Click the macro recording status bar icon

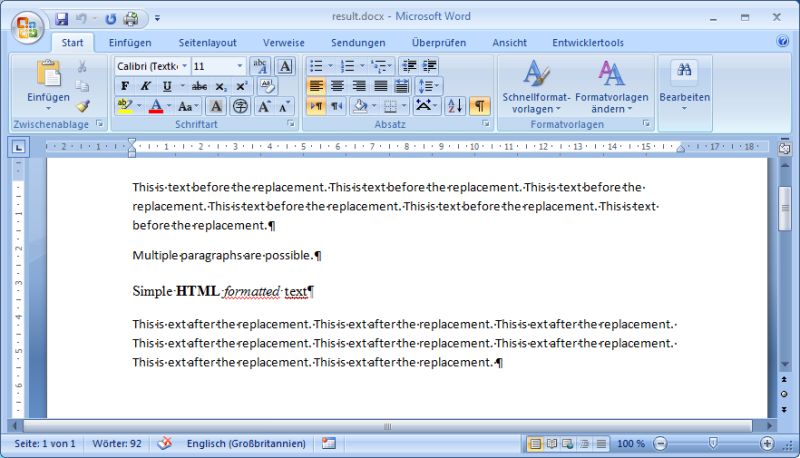click(329, 443)
